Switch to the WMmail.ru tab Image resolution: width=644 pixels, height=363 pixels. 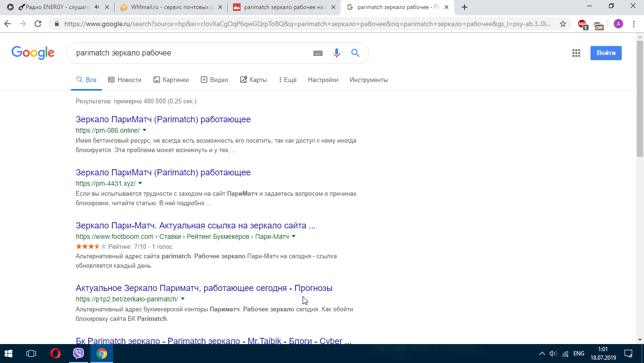click(x=171, y=7)
